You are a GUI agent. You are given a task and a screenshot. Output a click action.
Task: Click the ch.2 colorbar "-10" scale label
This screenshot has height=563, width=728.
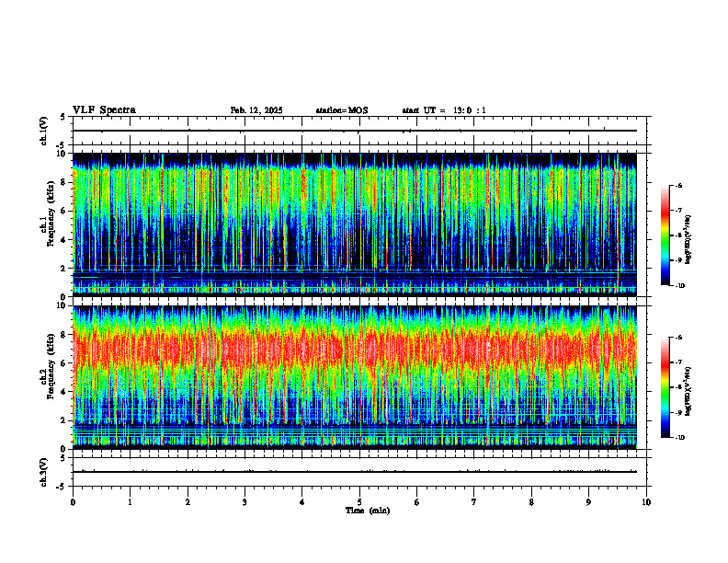pos(680,438)
